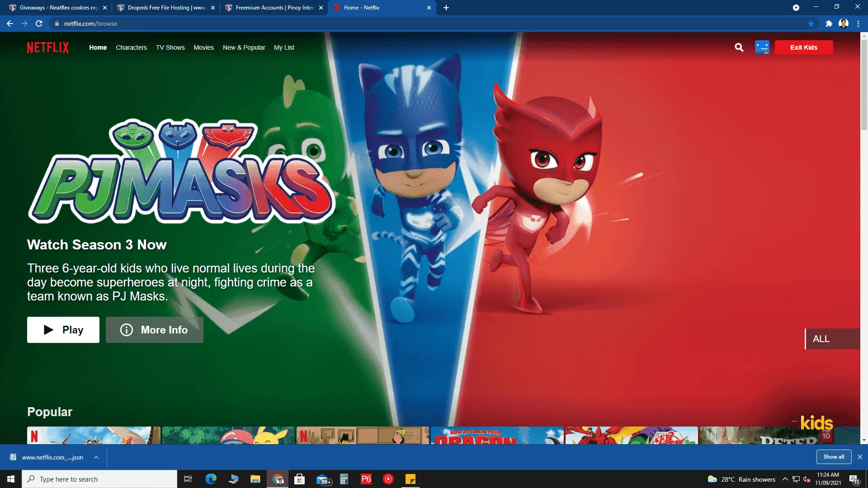Click the Exit Kids button
This screenshot has height=488, width=868.
click(x=804, y=47)
